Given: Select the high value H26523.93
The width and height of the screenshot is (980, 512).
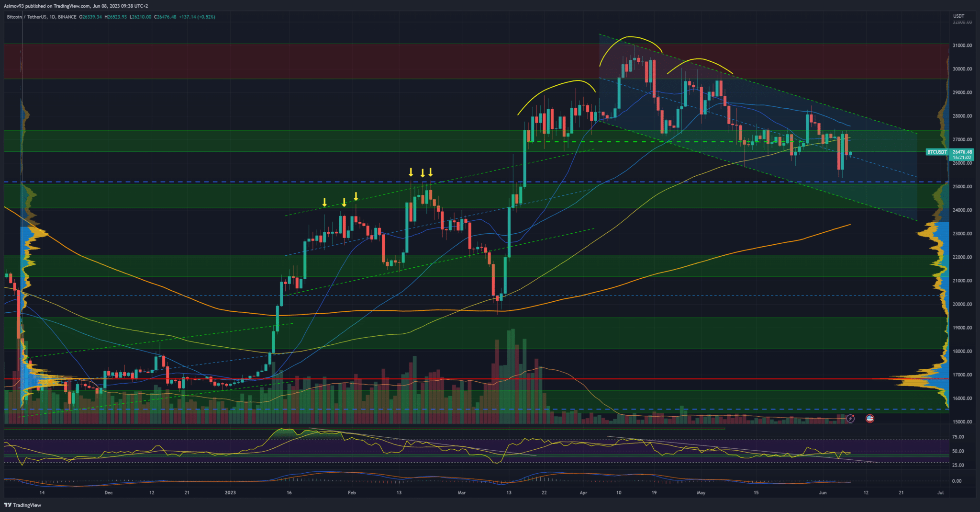Looking at the screenshot, I should [x=116, y=17].
